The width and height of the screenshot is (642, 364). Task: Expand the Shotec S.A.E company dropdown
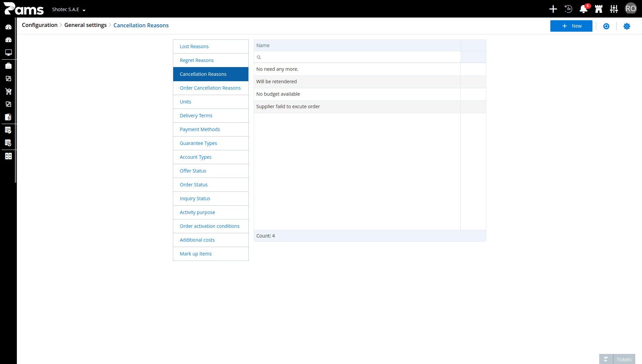(69, 9)
